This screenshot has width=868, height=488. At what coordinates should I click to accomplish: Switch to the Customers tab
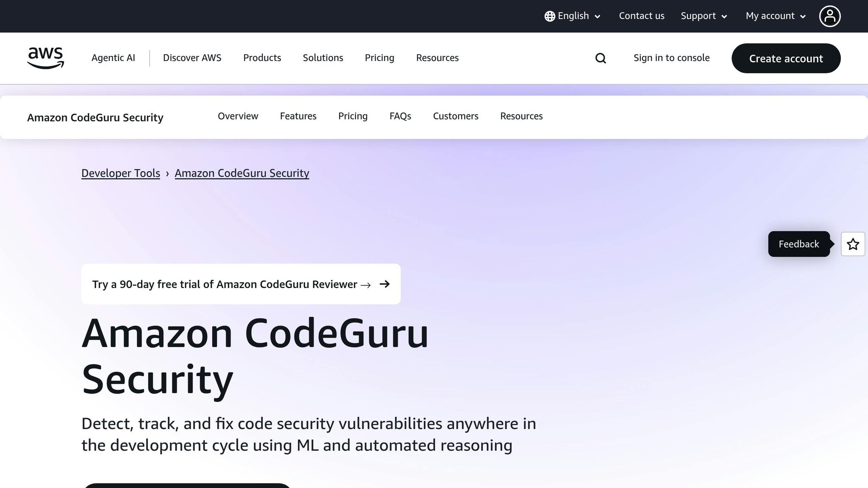click(456, 116)
